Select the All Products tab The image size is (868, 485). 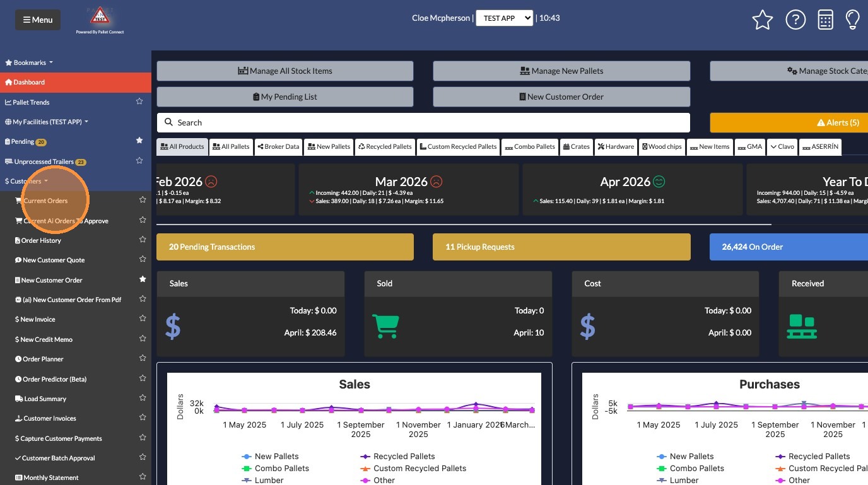pos(182,147)
